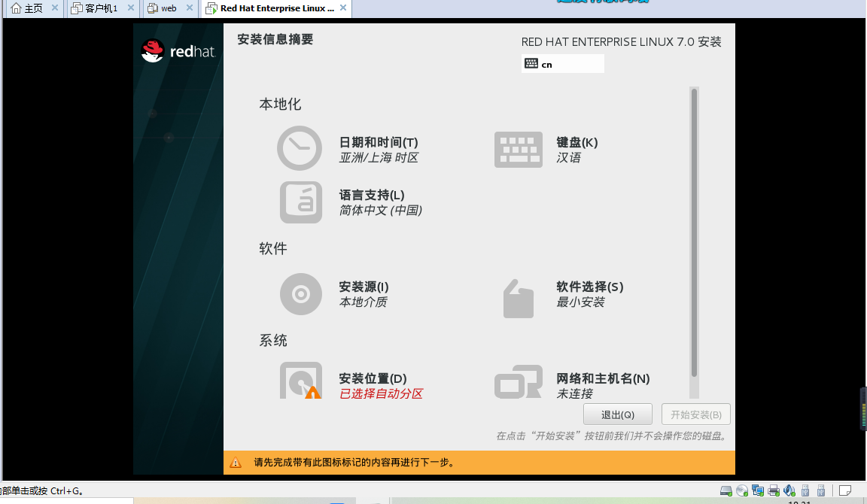Click the 安装信息摘要 heading
Viewport: 867px width, 504px height.
click(275, 39)
